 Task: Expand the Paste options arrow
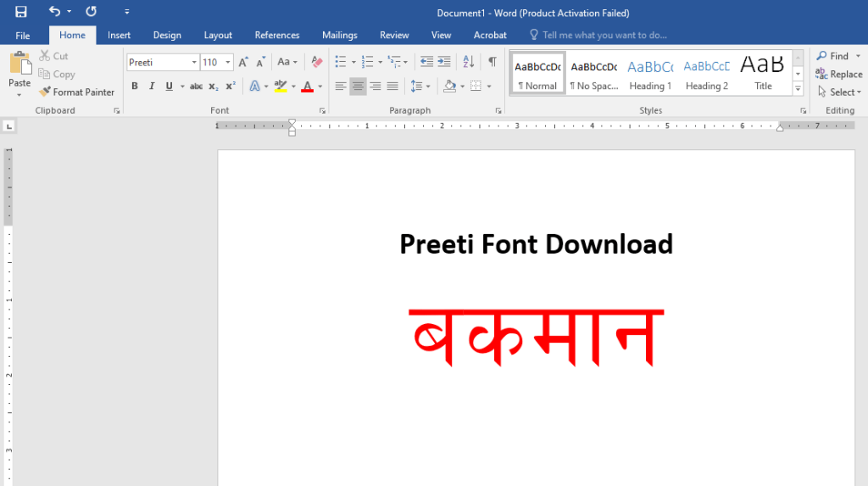pos(19,95)
